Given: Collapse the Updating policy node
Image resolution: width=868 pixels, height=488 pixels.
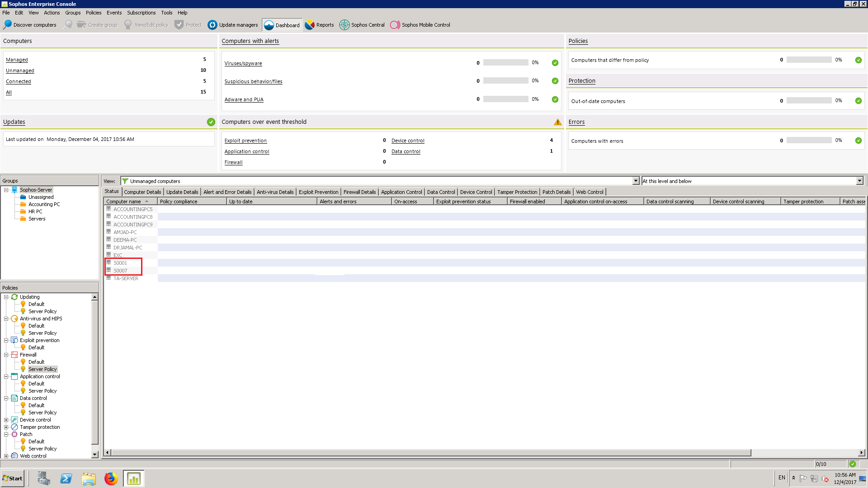Looking at the screenshot, I should click(x=6, y=297).
